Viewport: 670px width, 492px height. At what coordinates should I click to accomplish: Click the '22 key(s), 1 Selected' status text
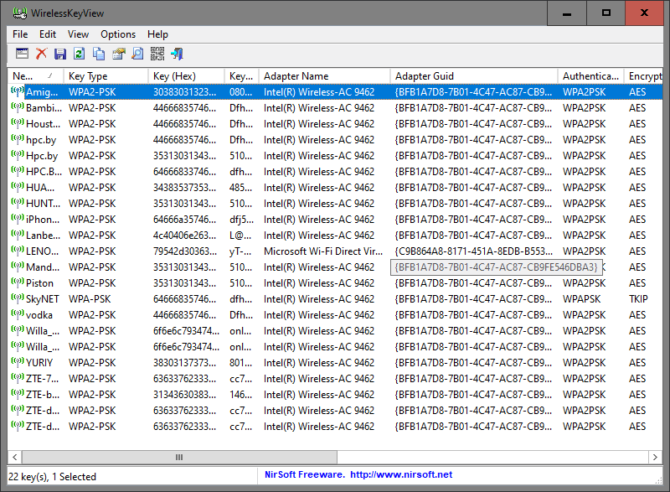tap(53, 476)
